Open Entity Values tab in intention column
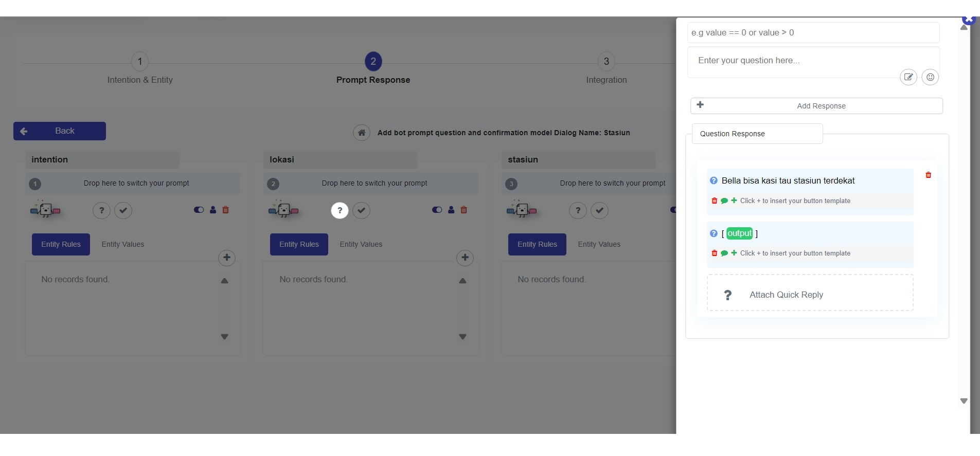 pos(122,244)
